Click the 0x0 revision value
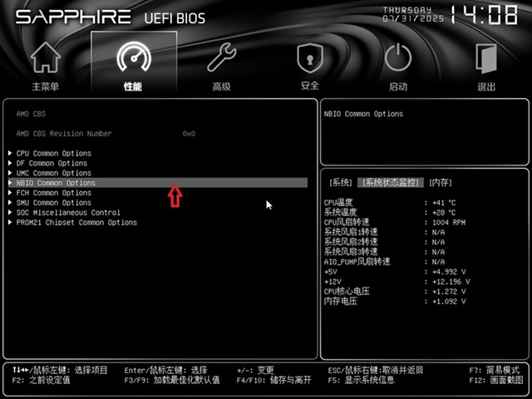532x399 pixels. point(189,133)
